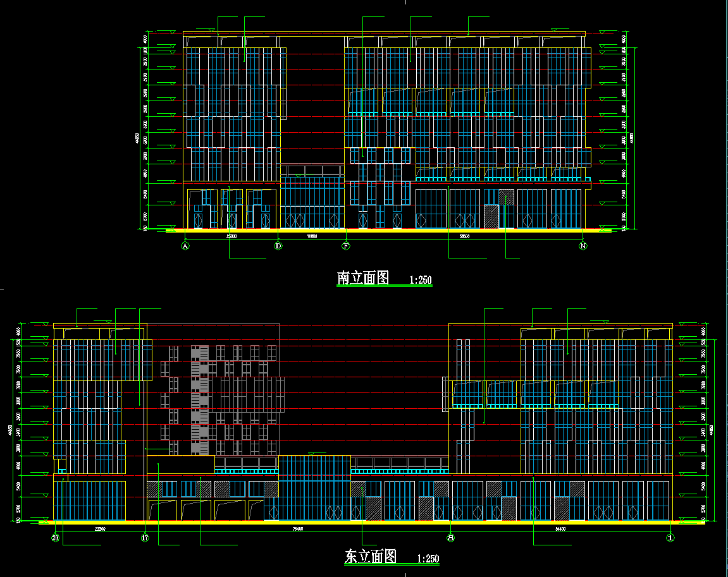728x577 pixels.
Task: Select axis bubble 17 under east elevation
Action: [x=145, y=538]
